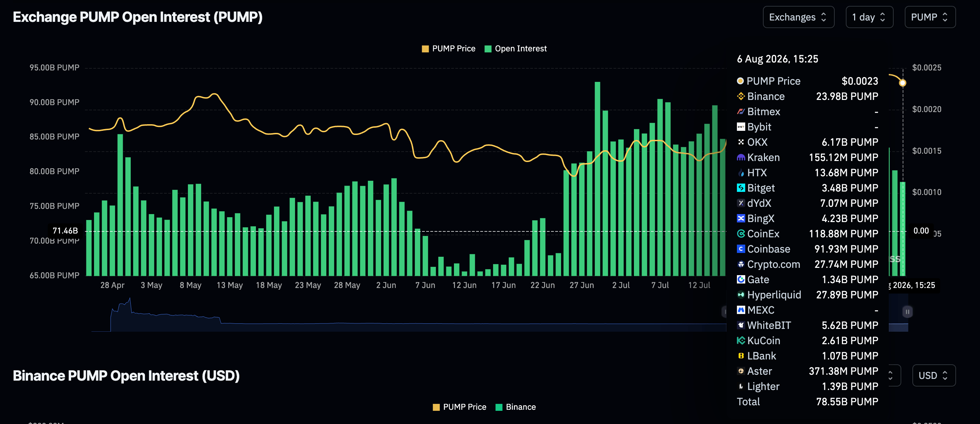Click 'Exchange PUMP Open Interest (PUMP)' heading
The image size is (980, 424).
point(138,17)
